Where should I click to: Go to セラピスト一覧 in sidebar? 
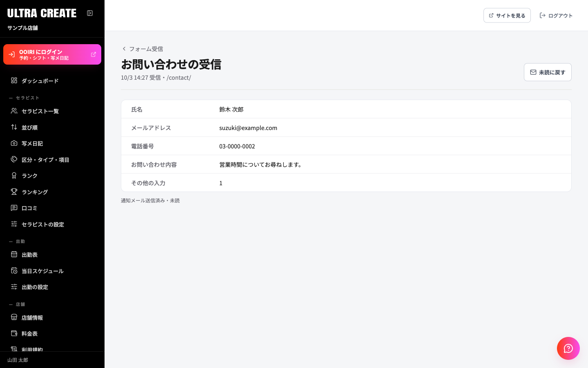(x=52, y=111)
